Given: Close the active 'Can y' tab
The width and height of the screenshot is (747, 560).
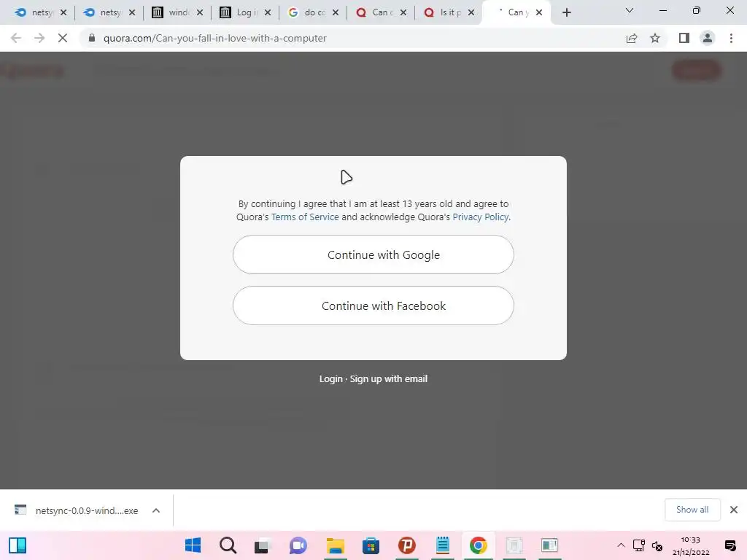Looking at the screenshot, I should point(539,12).
